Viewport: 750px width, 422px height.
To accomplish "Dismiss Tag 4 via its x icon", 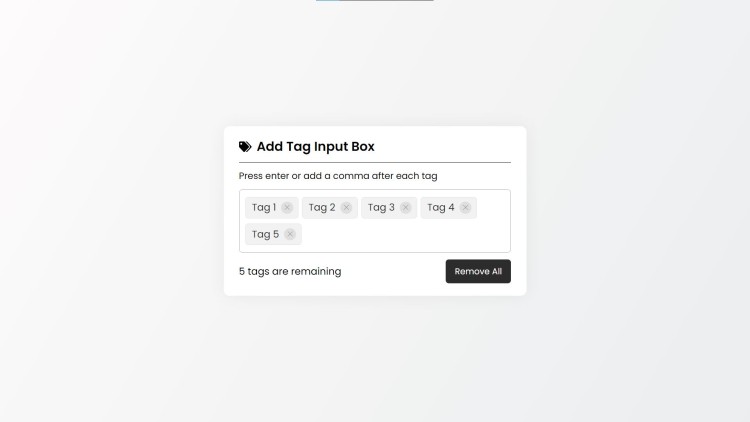I will pos(465,208).
